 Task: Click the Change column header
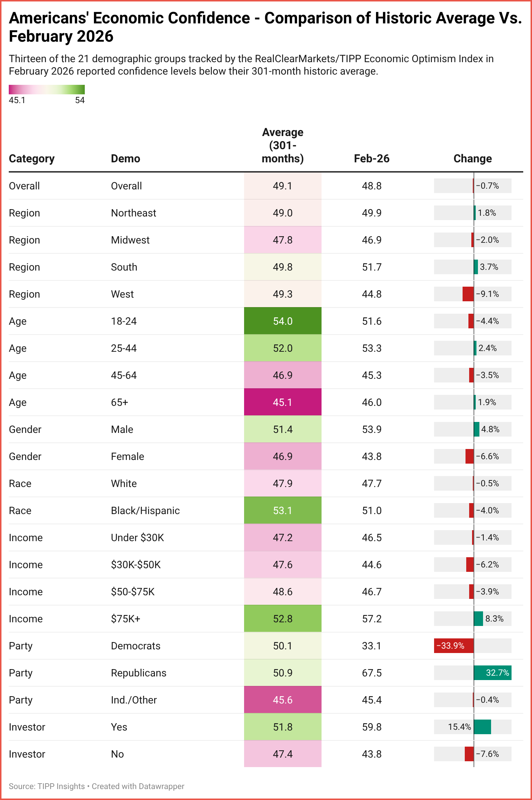pos(472,159)
